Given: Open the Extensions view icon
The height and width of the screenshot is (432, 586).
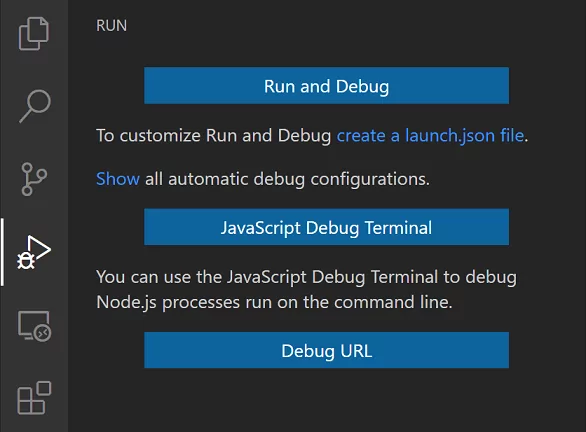Looking at the screenshot, I should pos(34,398).
